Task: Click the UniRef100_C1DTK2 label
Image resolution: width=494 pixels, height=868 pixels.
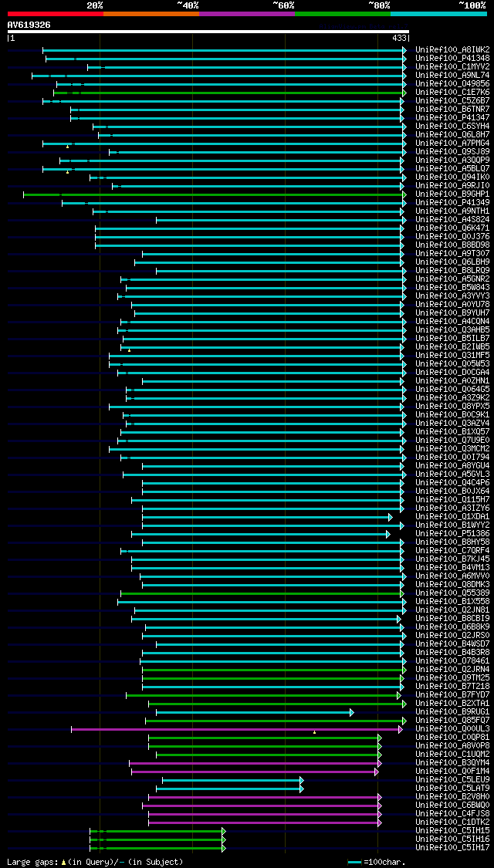Action: 452,823
